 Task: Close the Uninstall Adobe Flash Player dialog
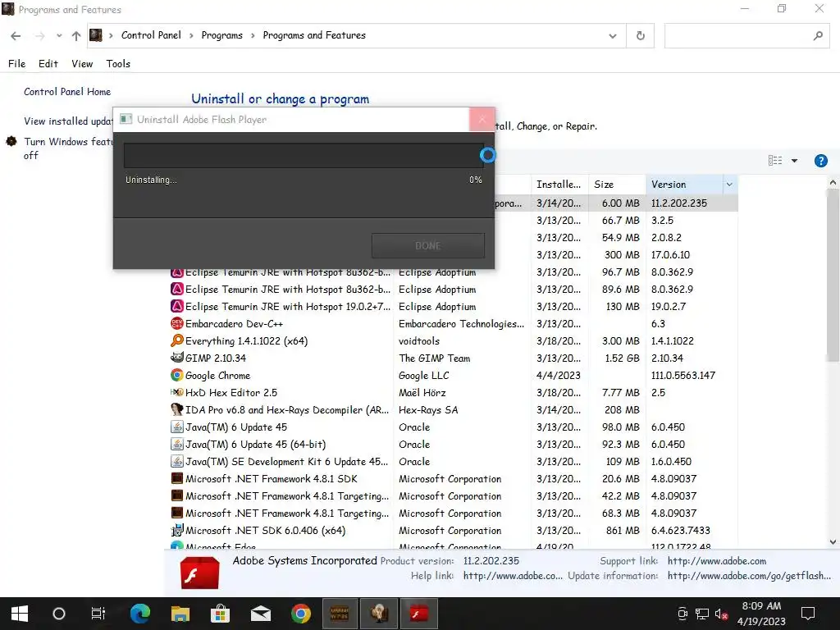click(482, 119)
